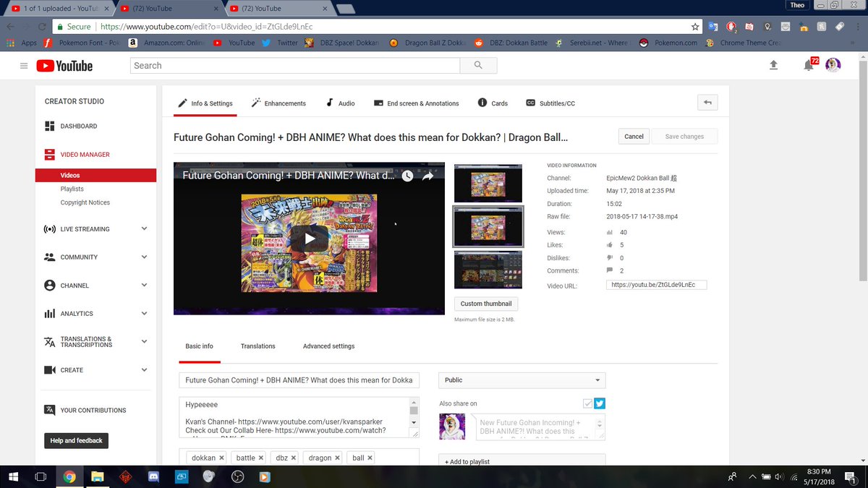Toggle the Twitter share checkbox
868x488 pixels.
click(x=588, y=403)
